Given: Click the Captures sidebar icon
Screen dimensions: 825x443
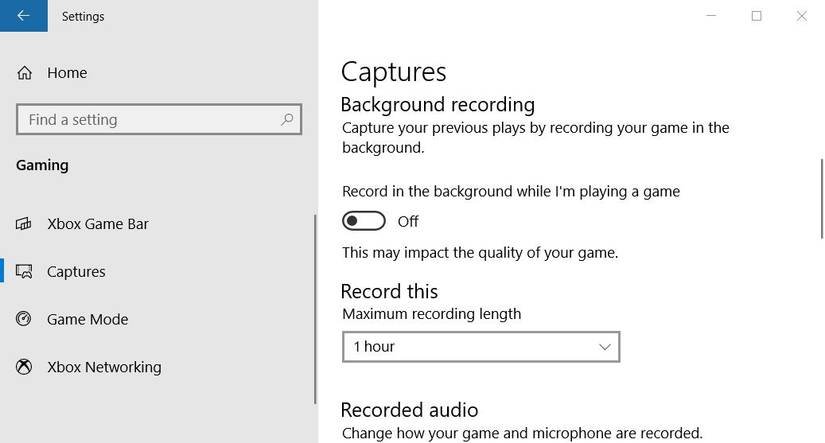Looking at the screenshot, I should [x=25, y=272].
